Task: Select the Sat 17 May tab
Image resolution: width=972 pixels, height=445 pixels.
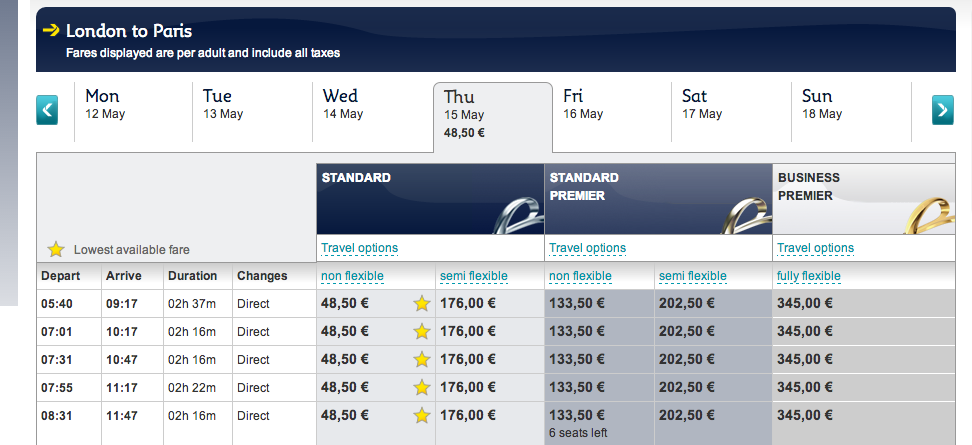Action: click(731, 112)
